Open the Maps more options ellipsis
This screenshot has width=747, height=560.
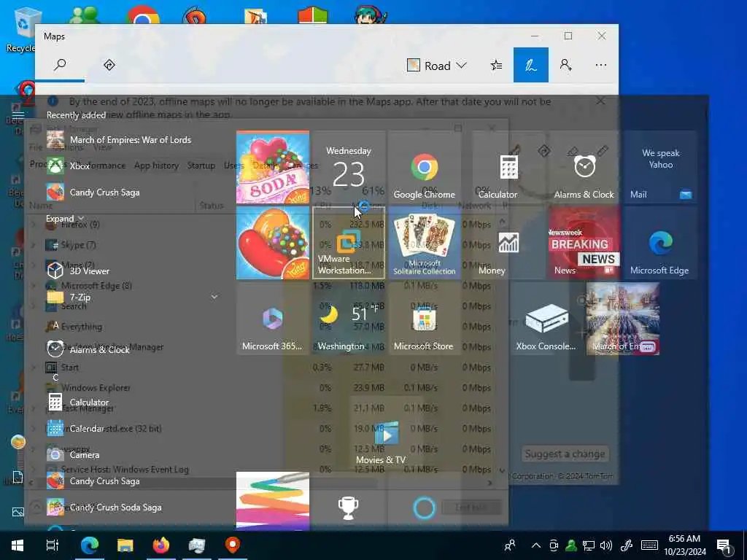pos(601,65)
